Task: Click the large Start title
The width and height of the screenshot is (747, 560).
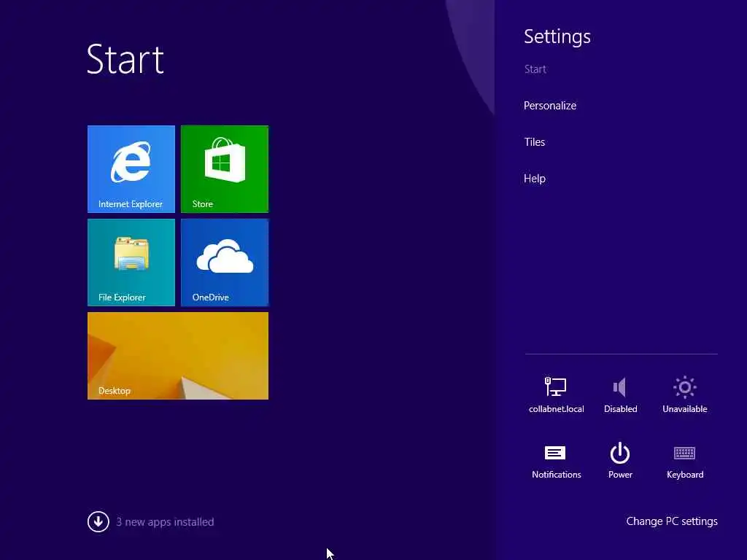Action: pyautogui.click(x=125, y=59)
